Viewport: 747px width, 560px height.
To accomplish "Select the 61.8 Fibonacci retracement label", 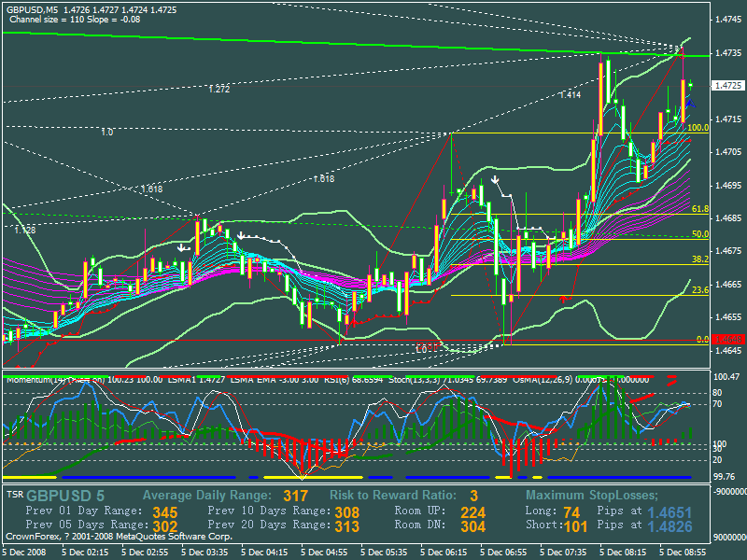I will (700, 209).
